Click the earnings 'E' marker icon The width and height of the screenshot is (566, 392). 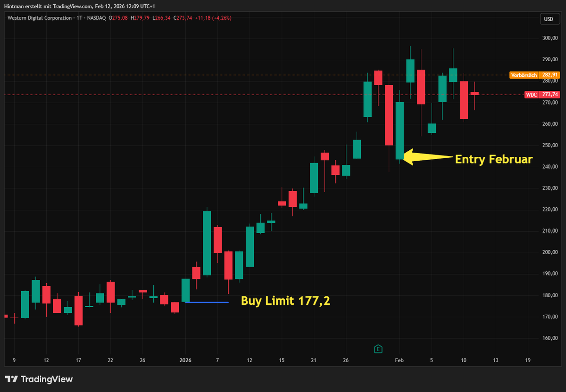[378, 349]
